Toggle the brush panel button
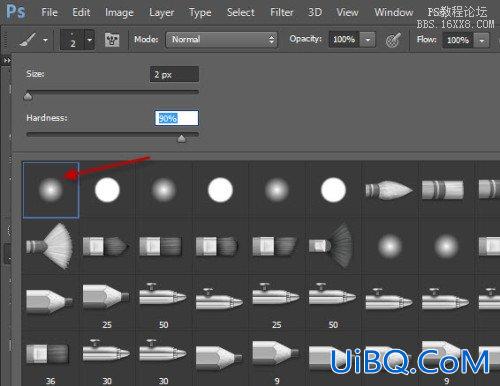The height and width of the screenshot is (386, 500). point(112,40)
